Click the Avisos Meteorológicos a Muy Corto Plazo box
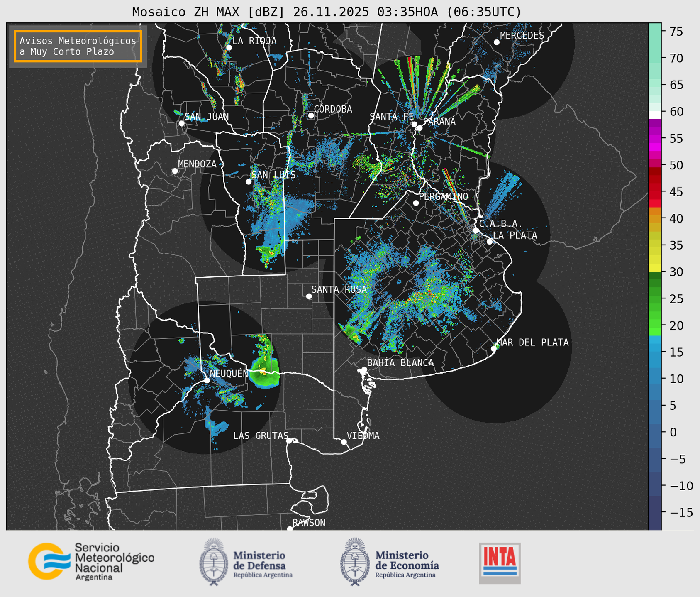The width and height of the screenshot is (700, 597). click(x=78, y=46)
